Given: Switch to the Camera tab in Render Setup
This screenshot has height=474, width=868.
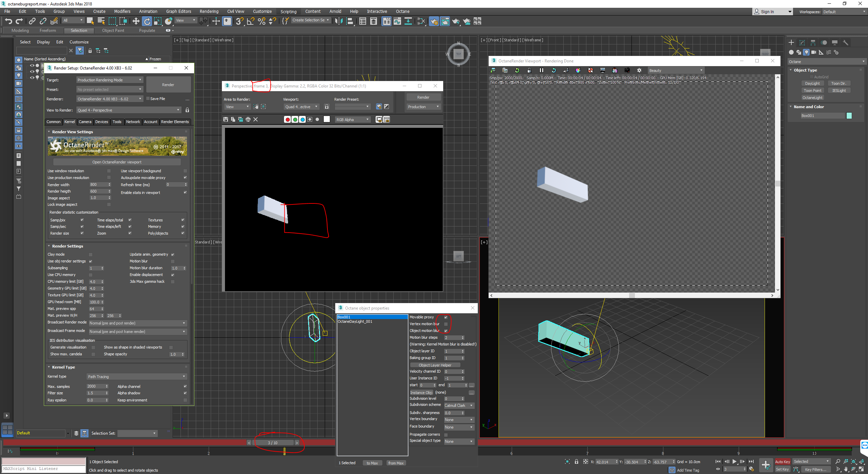Looking at the screenshot, I should pyautogui.click(x=85, y=122).
